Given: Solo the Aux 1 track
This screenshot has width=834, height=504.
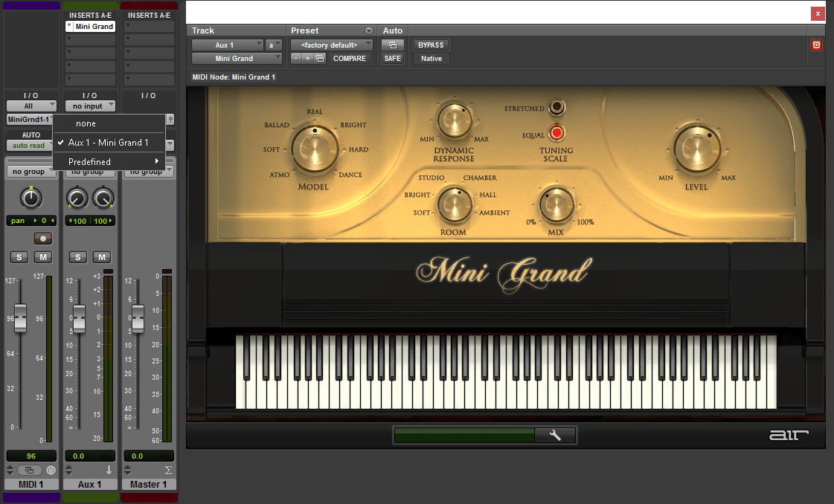Looking at the screenshot, I should coord(77,256).
